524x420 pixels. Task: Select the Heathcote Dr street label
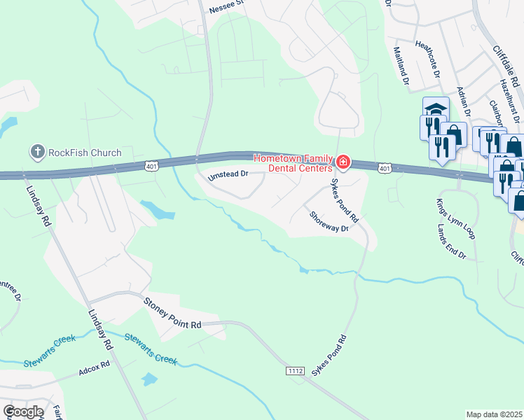pyautogui.click(x=428, y=59)
